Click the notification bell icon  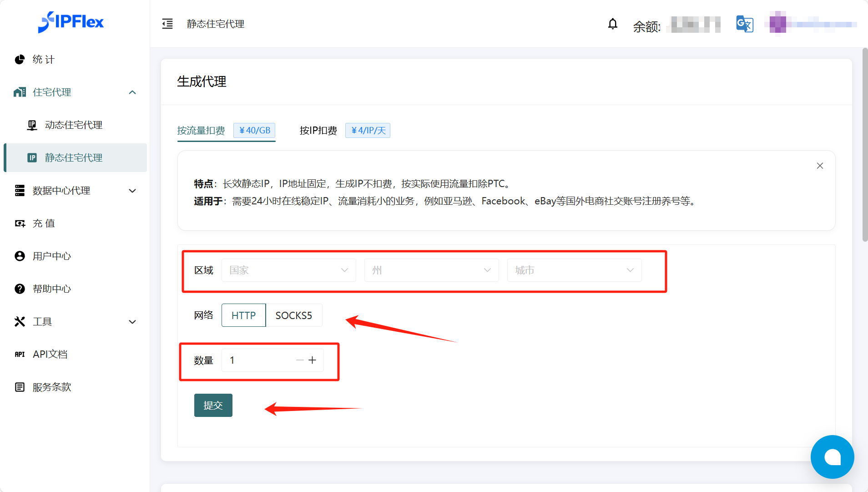pyautogui.click(x=613, y=24)
